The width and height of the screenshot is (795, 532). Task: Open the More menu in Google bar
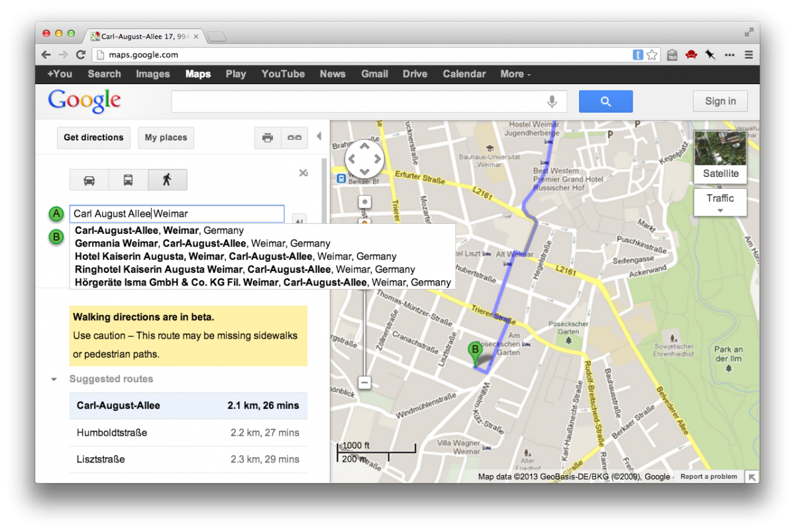(515, 74)
